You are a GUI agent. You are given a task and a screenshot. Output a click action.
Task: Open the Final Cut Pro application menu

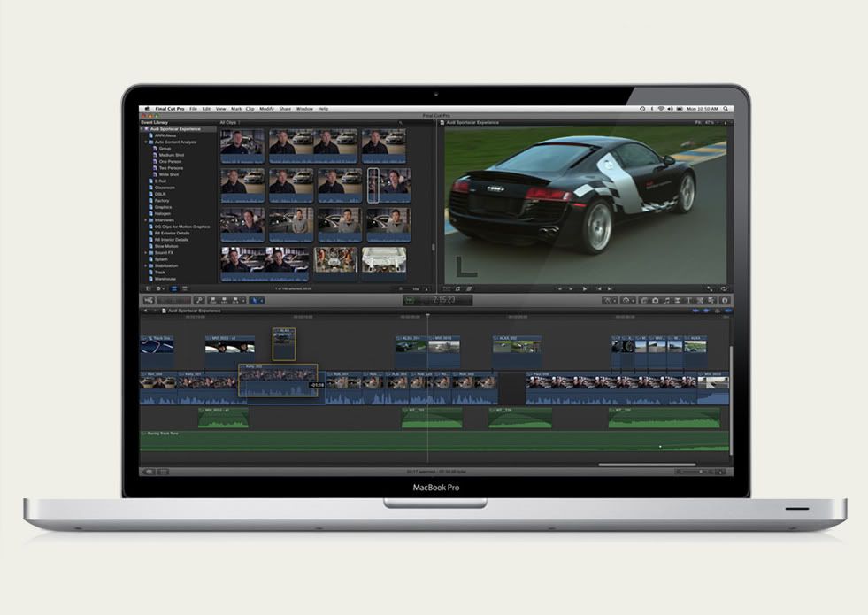pyautogui.click(x=169, y=109)
